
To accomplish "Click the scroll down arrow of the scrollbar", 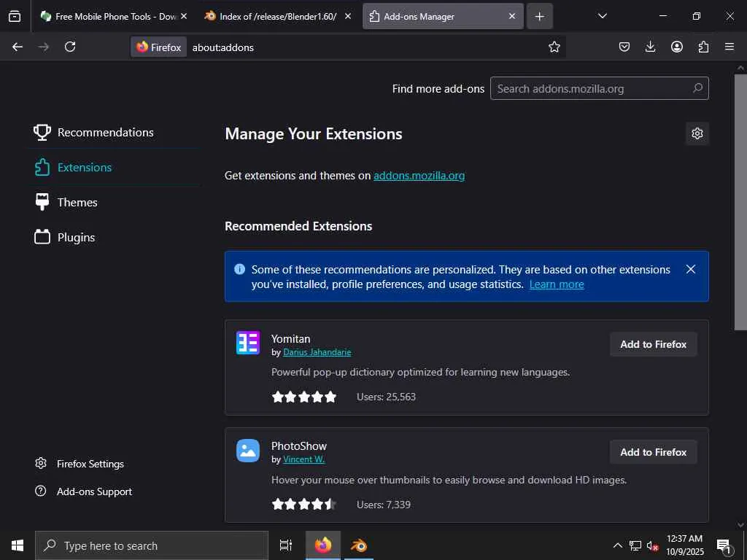I will [740, 524].
